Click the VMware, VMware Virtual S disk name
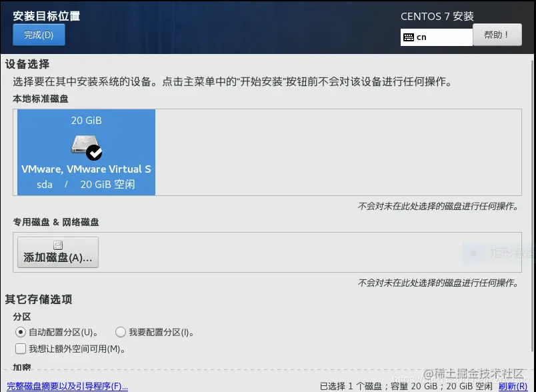The height and width of the screenshot is (392, 536). [x=86, y=169]
